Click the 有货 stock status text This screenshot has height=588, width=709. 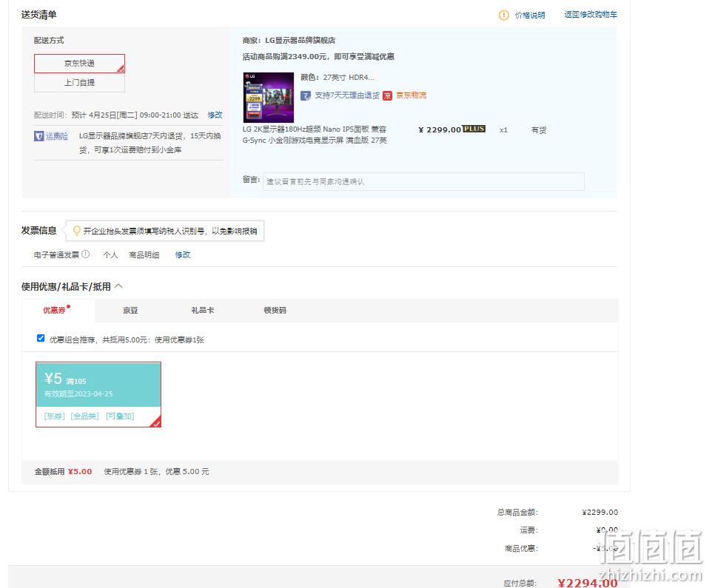point(539,130)
